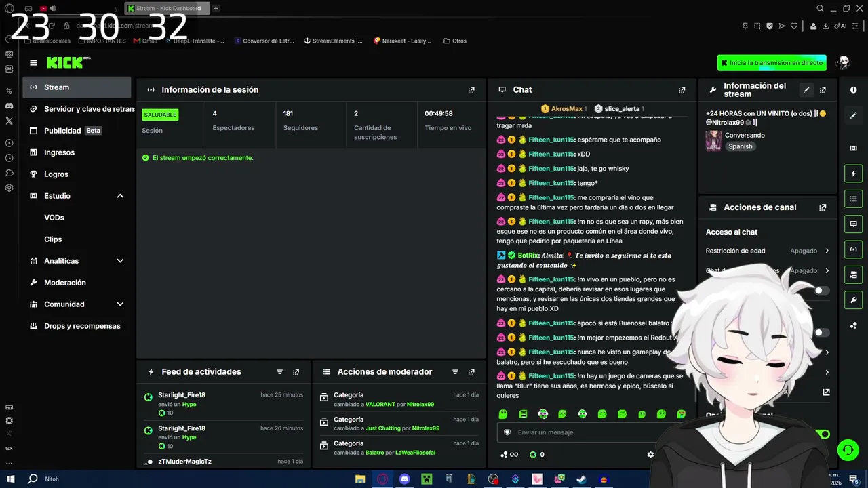This screenshot has width=868, height=488.
Task: Toggle the first switch in Acciones de canal
Action: (822, 291)
